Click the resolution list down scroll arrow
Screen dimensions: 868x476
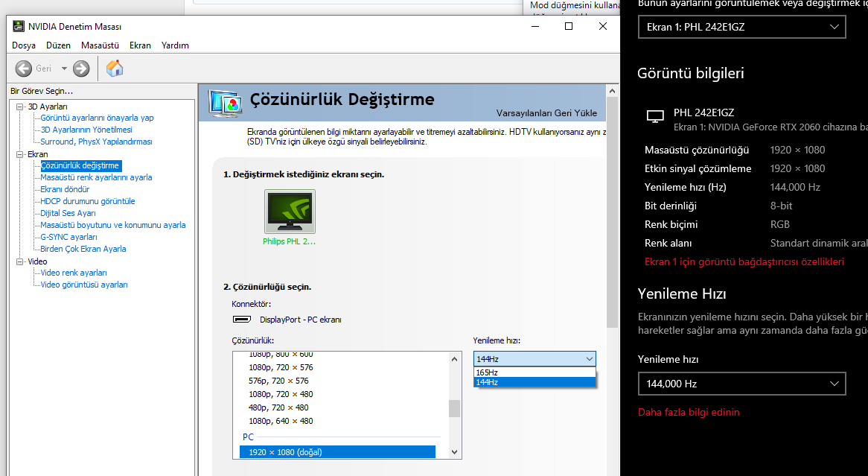pyautogui.click(x=455, y=452)
